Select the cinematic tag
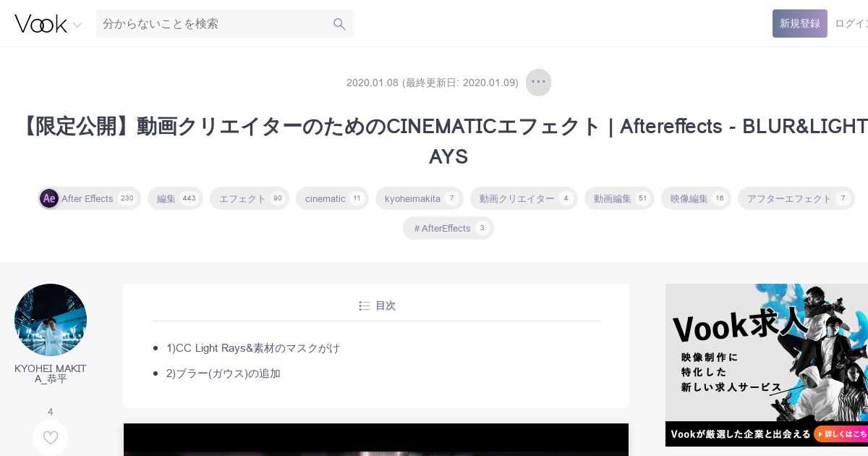The width and height of the screenshot is (868, 456). point(332,198)
